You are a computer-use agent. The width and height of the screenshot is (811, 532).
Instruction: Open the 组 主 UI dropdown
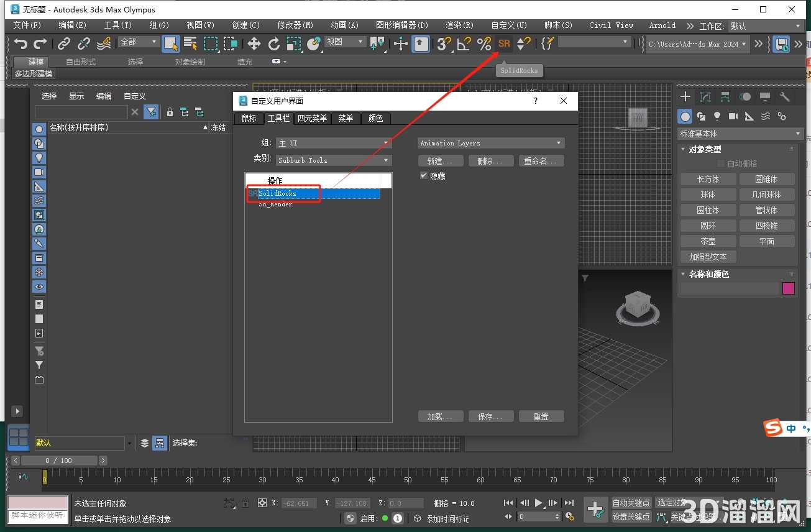click(x=334, y=143)
